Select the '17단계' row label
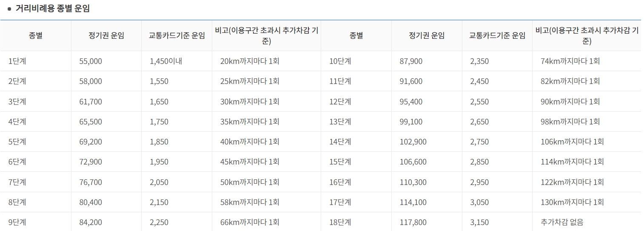Screen dimensions: 644x231 pyautogui.click(x=340, y=202)
